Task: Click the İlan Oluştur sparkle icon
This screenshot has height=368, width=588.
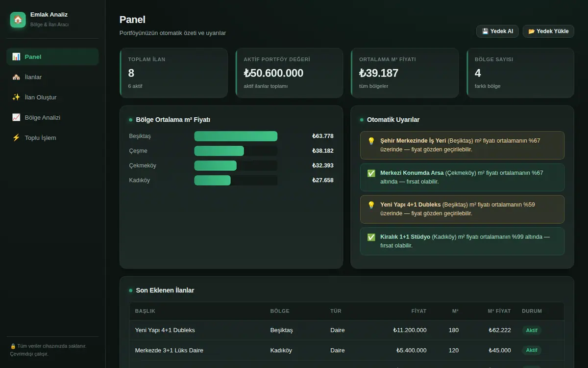Action: pos(16,97)
